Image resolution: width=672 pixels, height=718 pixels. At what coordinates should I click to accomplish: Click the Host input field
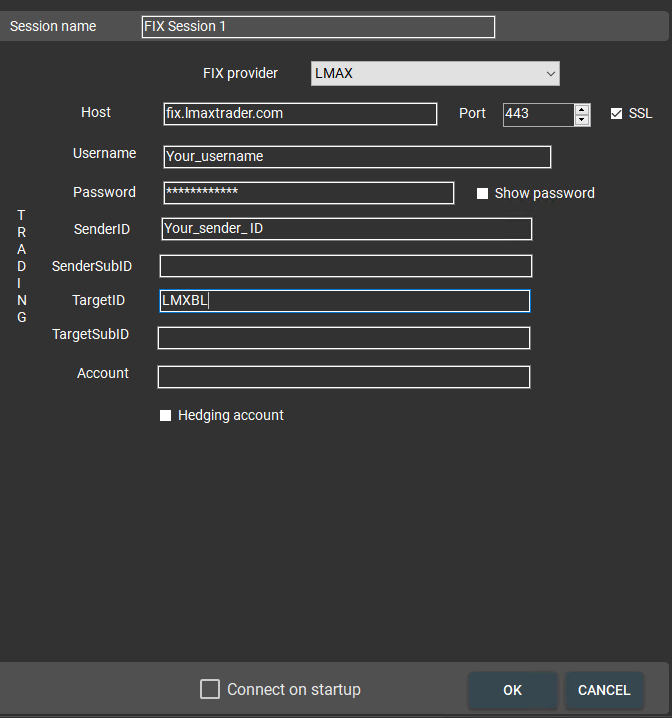300,114
